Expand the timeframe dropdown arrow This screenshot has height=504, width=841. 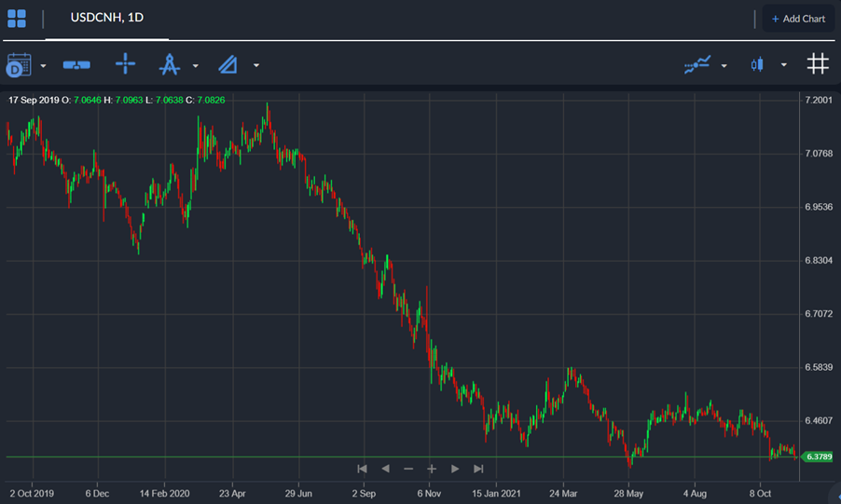click(44, 66)
